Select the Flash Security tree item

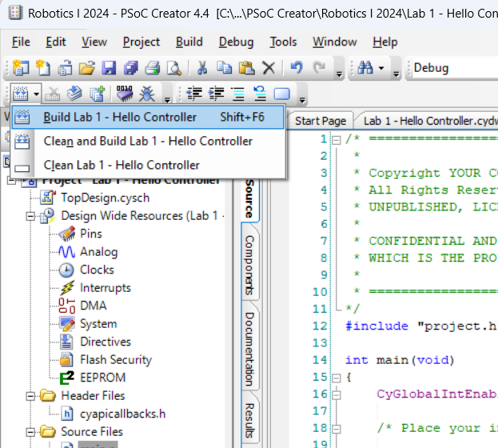point(116,360)
